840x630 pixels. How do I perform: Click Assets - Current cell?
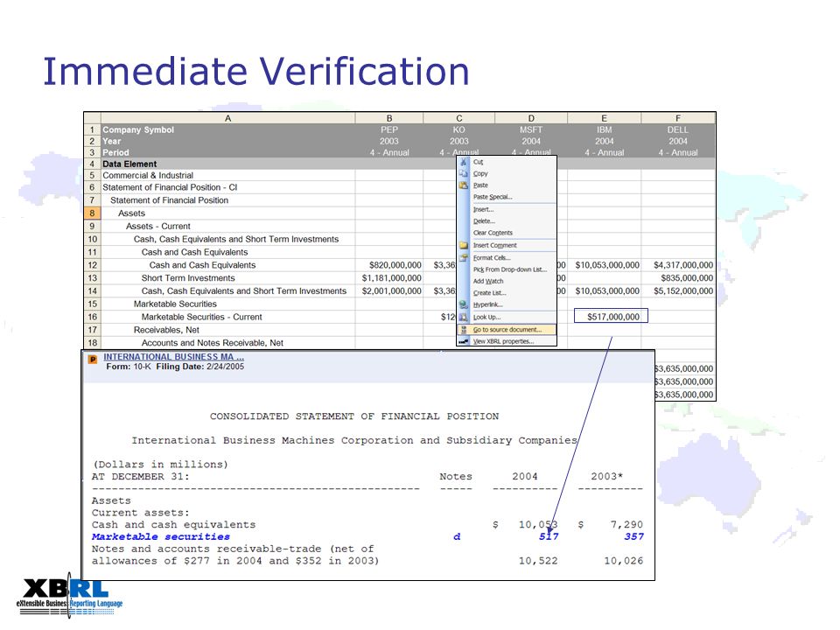(227, 226)
